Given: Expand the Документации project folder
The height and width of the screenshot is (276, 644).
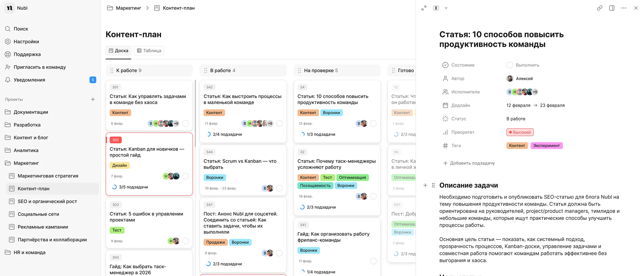Looking at the screenshot, I should pos(27,112).
